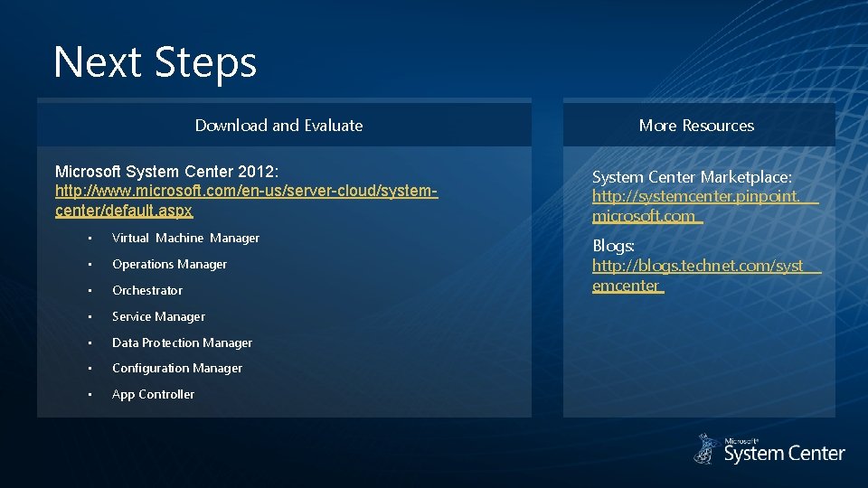This screenshot has height=488, width=868.
Task: Open the blogs.technet.com/systemcenter link
Action: tap(707, 275)
